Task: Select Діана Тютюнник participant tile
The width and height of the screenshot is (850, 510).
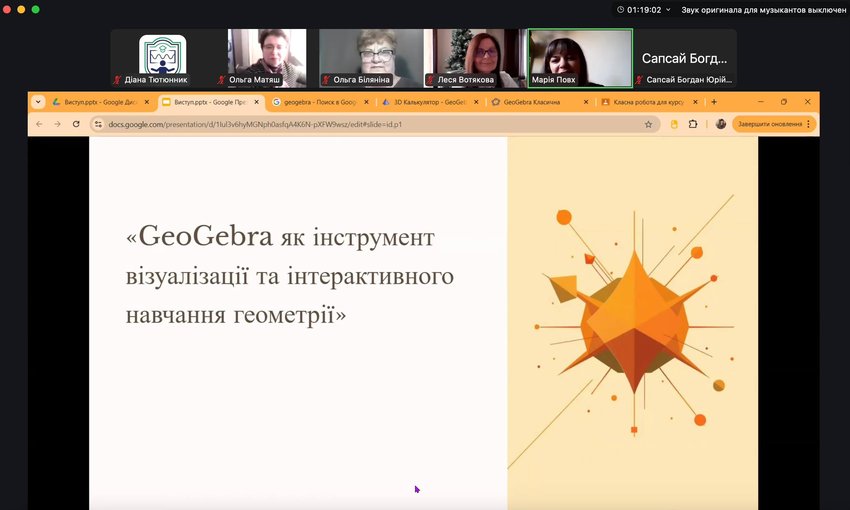Action: coord(163,58)
